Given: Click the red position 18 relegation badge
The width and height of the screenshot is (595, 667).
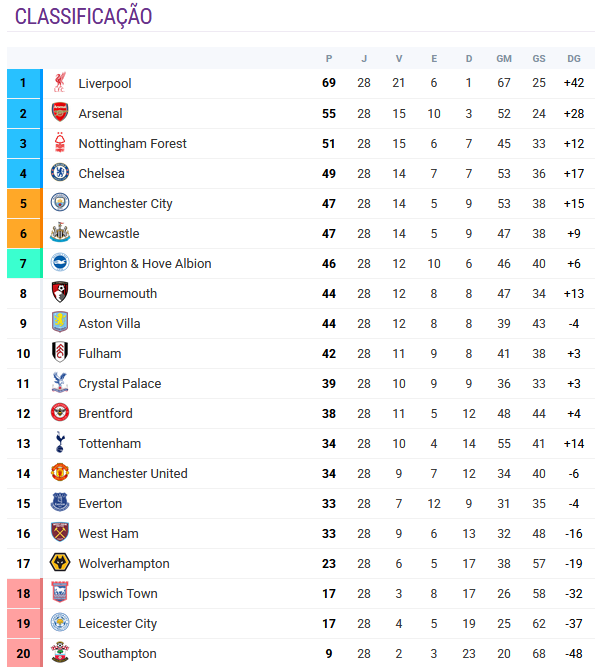Looking at the screenshot, I should point(24,593).
